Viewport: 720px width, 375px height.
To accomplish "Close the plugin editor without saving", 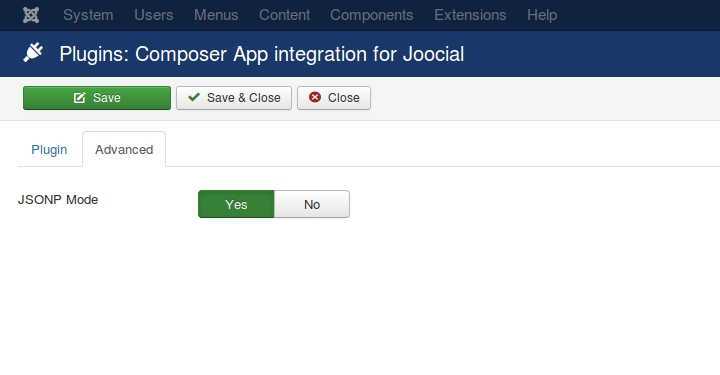I will pos(334,98).
